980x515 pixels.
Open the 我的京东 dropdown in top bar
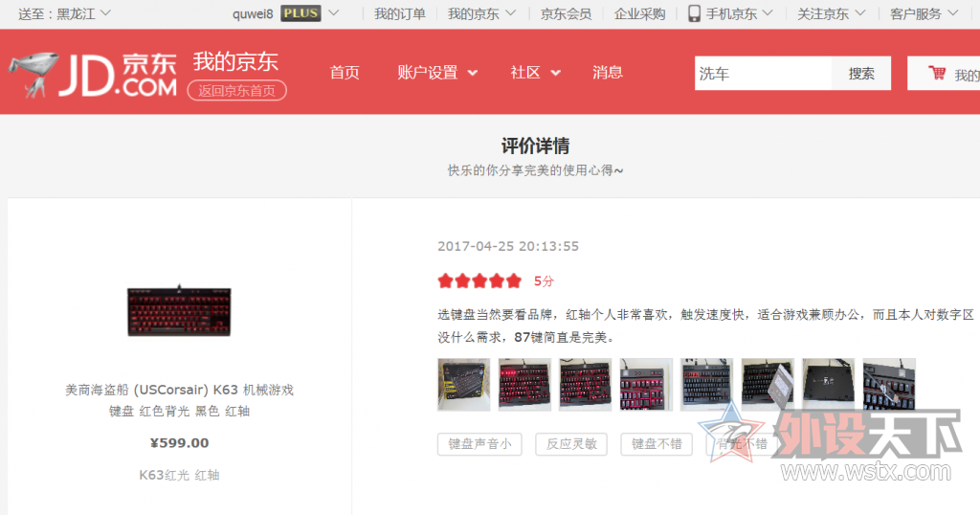pos(481,13)
